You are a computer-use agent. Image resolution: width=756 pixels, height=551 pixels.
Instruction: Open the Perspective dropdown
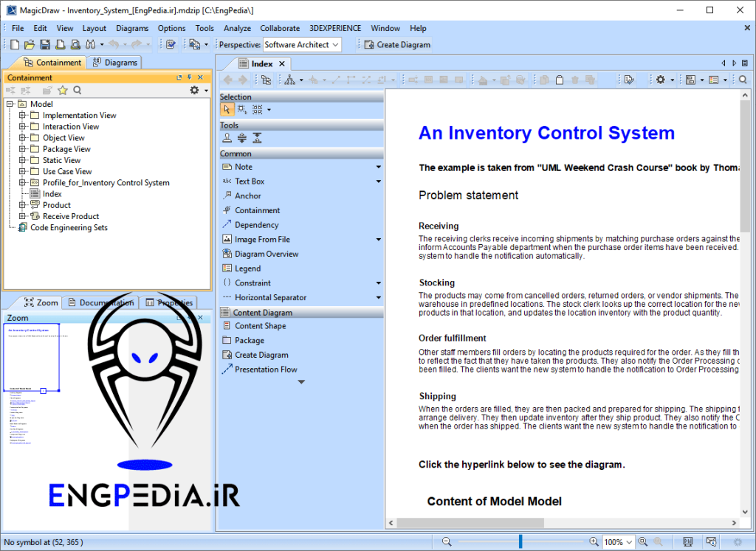click(302, 45)
